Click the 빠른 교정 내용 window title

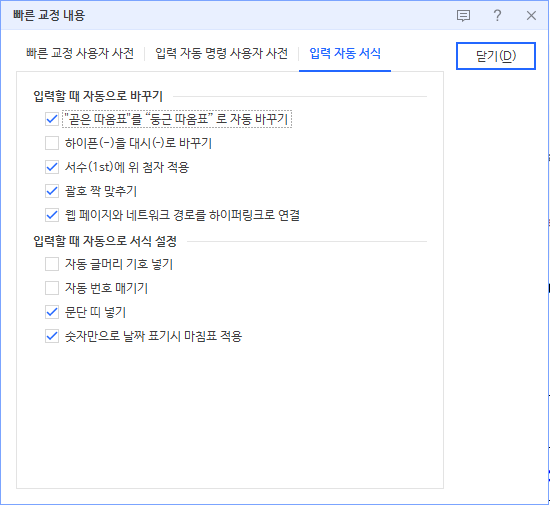[49, 15]
